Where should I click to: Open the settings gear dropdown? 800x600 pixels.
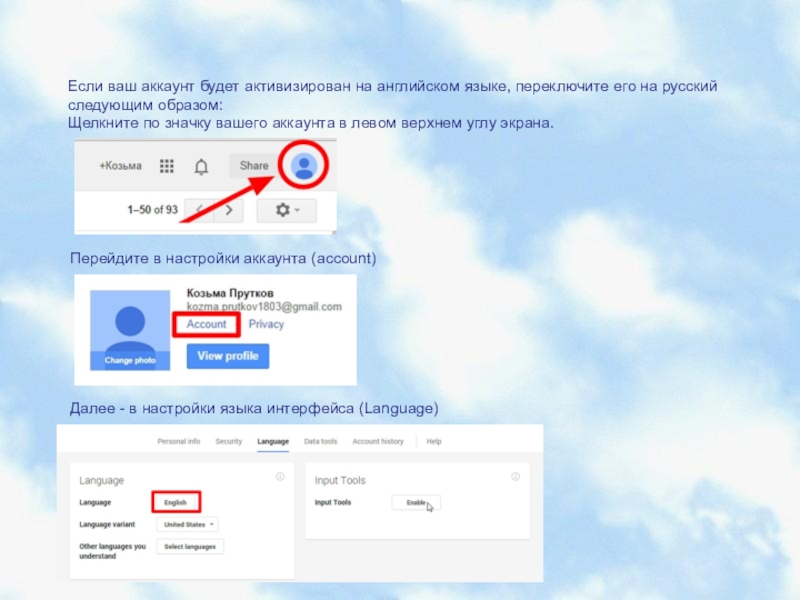(x=287, y=210)
